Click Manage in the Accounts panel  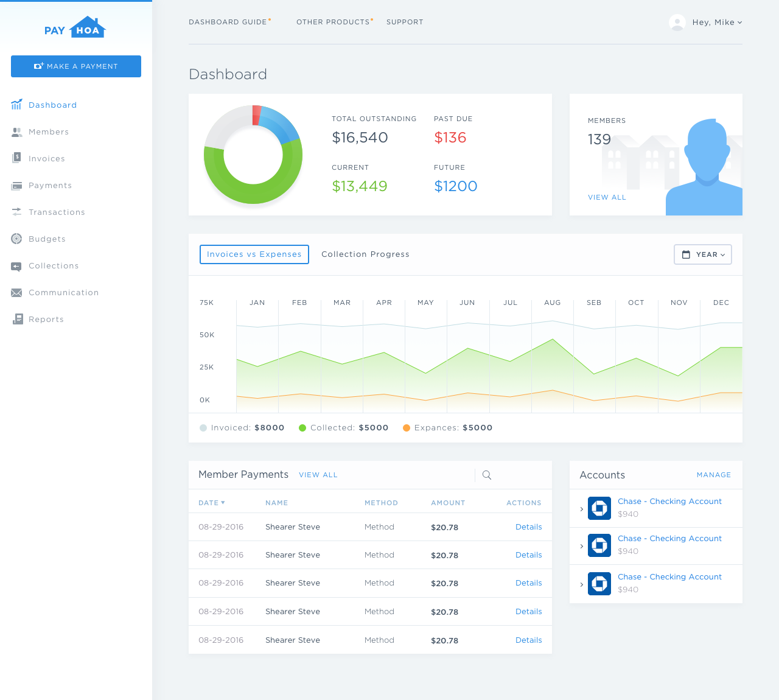click(714, 475)
